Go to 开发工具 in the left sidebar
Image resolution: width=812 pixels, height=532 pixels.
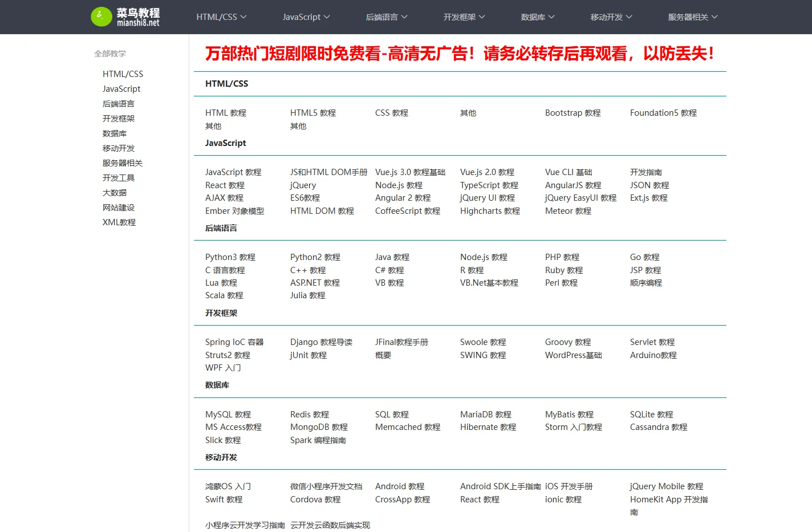click(119, 178)
